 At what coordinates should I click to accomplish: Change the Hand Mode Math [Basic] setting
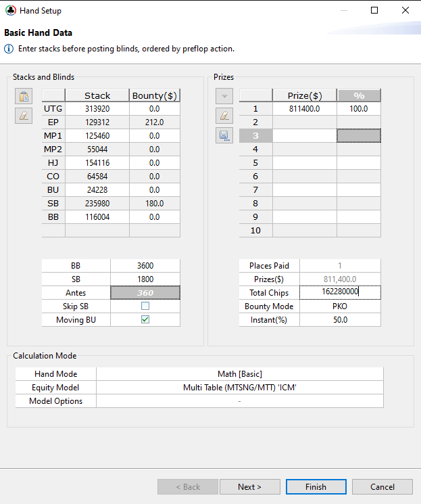point(239,374)
